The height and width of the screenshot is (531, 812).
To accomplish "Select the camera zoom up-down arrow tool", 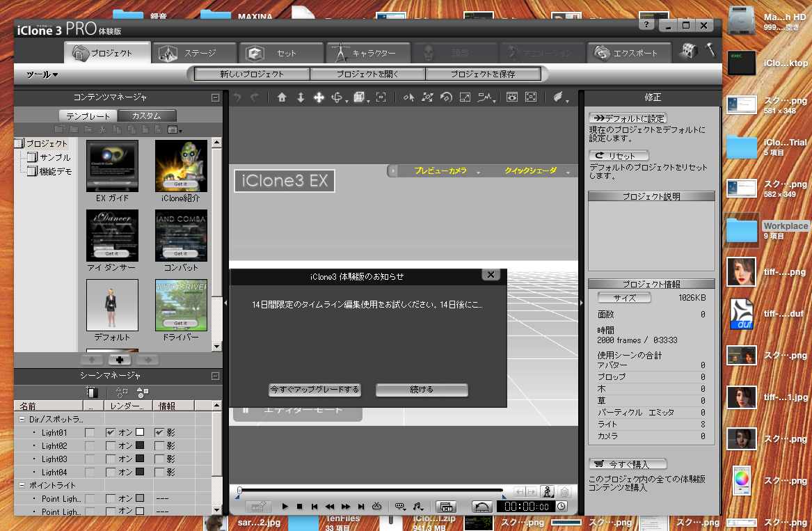I will tap(301, 97).
